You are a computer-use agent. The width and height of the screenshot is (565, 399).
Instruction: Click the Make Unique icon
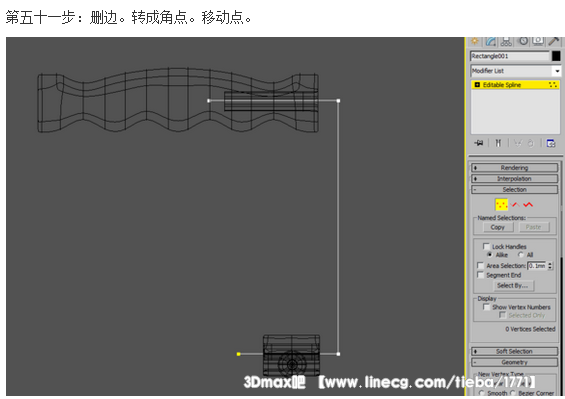click(x=518, y=143)
